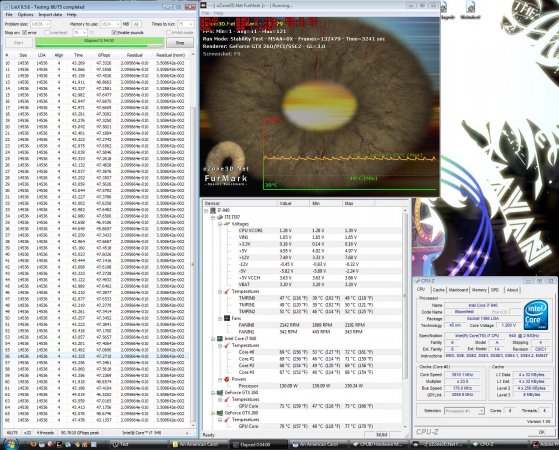The height and width of the screenshot is (450, 559).
Task: Click the Powers icon in HWMonitor tree
Action: pos(227,379)
